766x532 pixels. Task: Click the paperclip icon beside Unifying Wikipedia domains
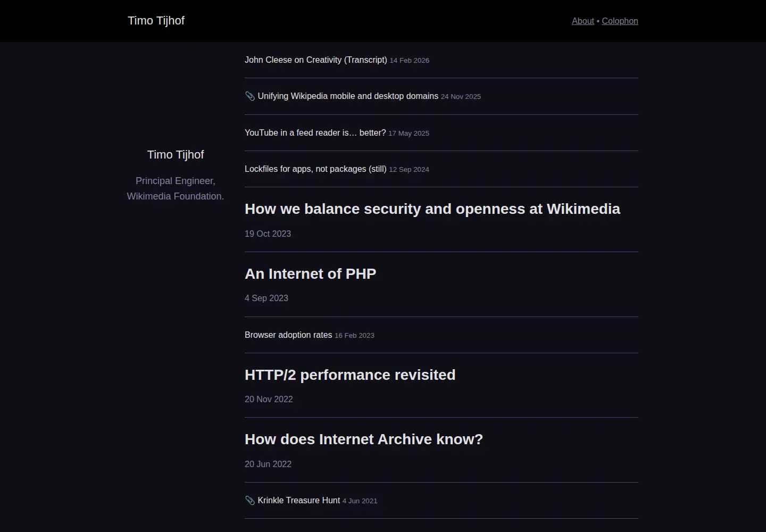(249, 96)
